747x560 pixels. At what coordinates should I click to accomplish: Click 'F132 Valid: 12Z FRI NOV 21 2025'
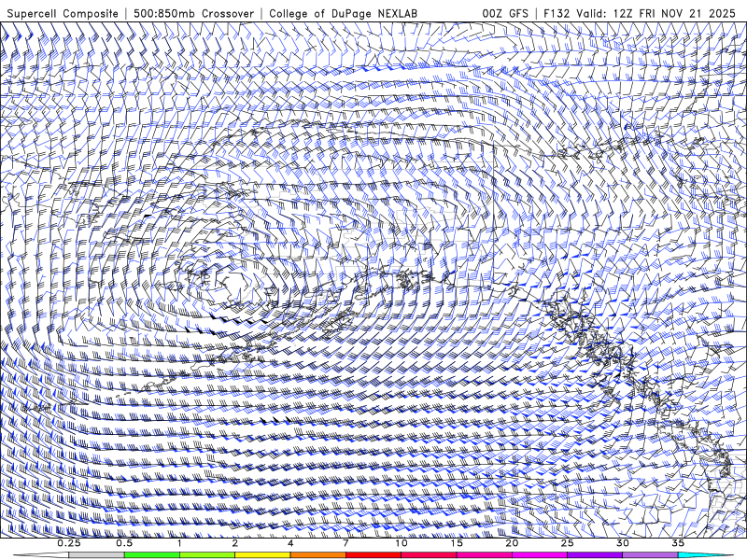click(x=640, y=13)
